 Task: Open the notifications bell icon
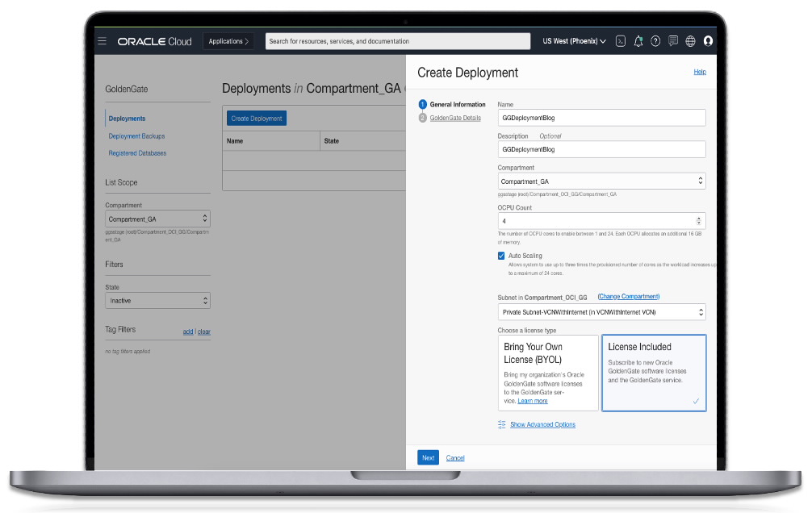[x=638, y=40]
